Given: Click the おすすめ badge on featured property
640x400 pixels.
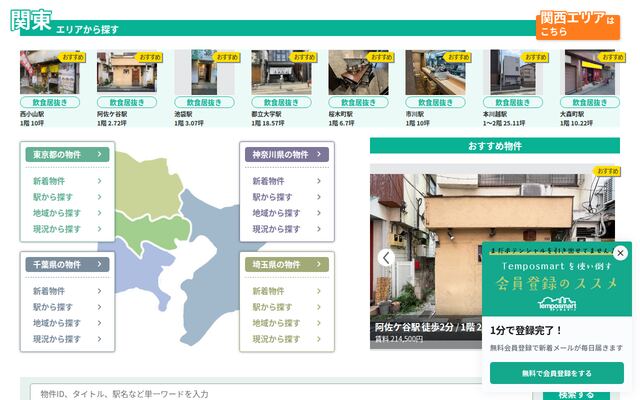Looking at the screenshot, I should pyautogui.click(x=607, y=171).
